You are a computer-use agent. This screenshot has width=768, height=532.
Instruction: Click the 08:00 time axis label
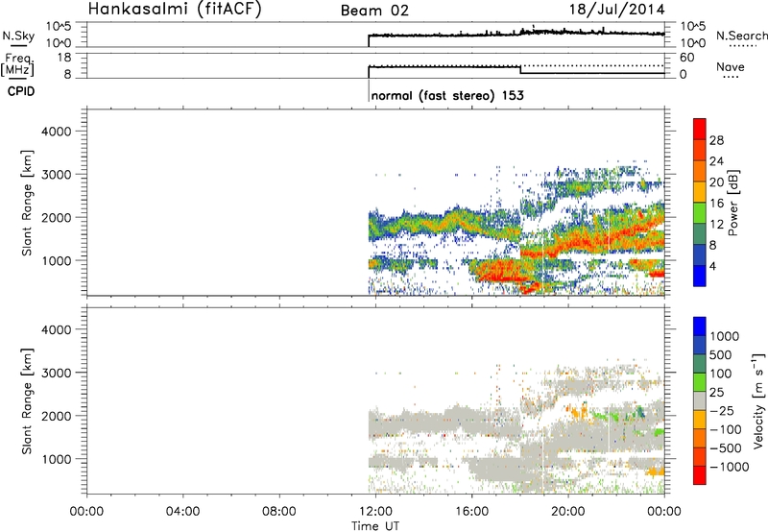pos(279,512)
